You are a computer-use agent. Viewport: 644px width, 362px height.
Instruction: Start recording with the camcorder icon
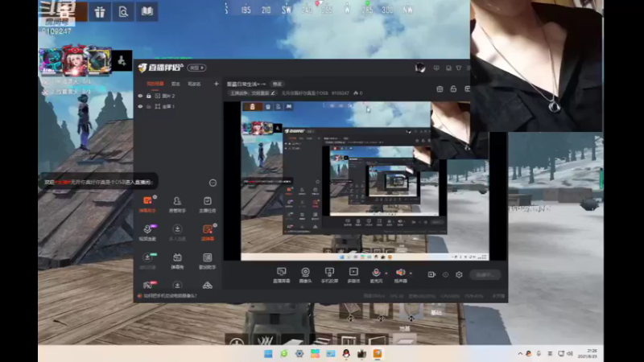click(431, 274)
